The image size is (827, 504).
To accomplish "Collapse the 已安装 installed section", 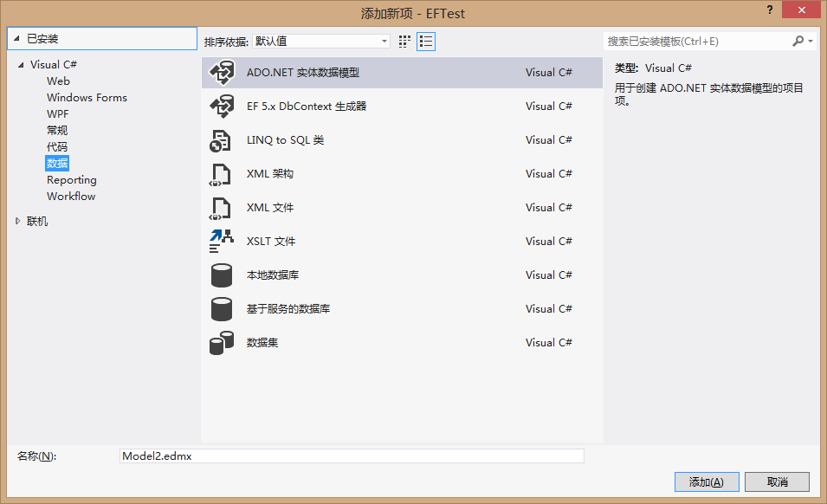I will [x=16, y=39].
